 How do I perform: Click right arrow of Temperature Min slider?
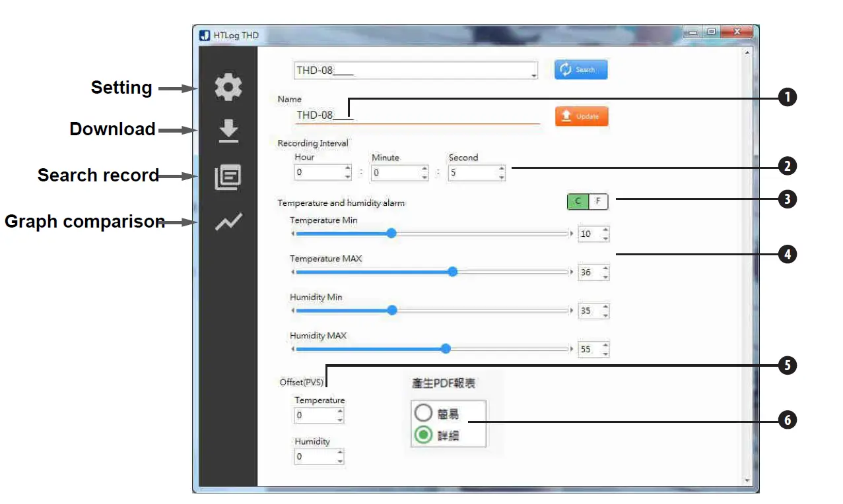pyautogui.click(x=572, y=234)
